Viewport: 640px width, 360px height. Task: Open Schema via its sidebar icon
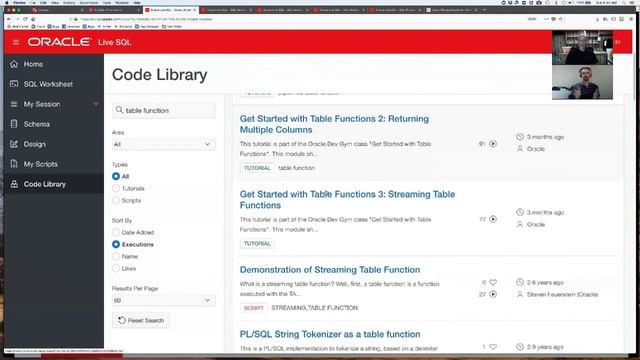pyautogui.click(x=14, y=124)
